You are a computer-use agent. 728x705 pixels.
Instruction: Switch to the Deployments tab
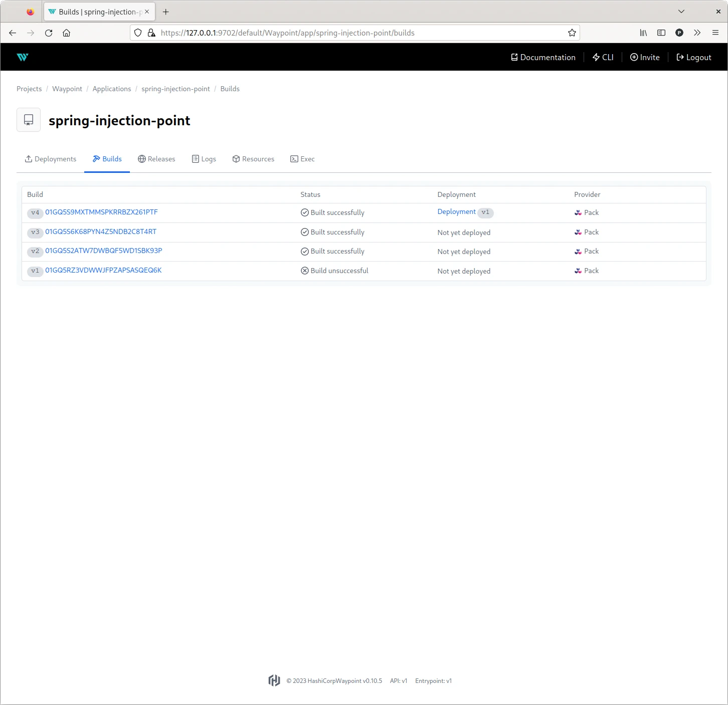coord(51,159)
